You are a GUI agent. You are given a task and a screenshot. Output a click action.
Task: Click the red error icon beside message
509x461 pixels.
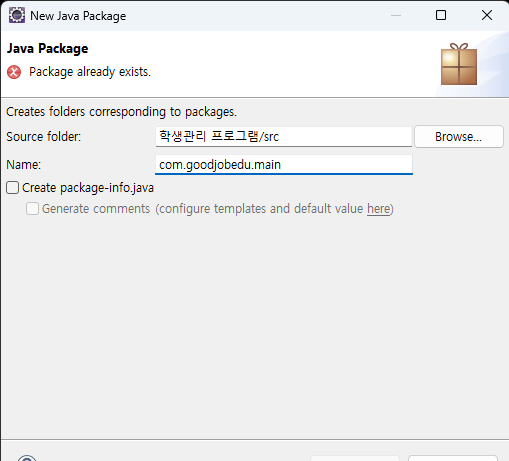point(14,72)
